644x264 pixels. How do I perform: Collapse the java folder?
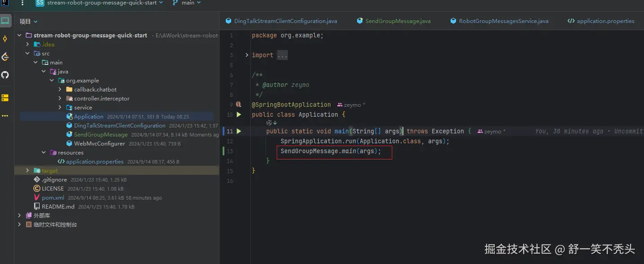pyautogui.click(x=44, y=71)
